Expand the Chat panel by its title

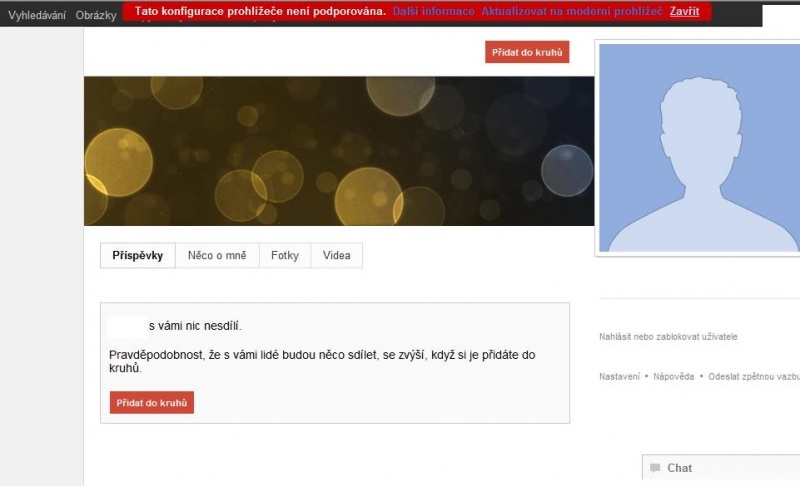click(680, 468)
